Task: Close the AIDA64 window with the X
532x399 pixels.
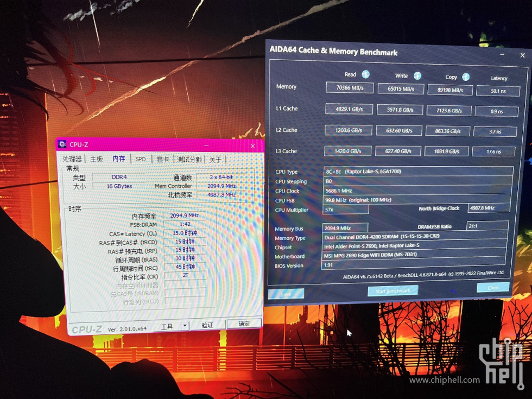Action: 522,55
